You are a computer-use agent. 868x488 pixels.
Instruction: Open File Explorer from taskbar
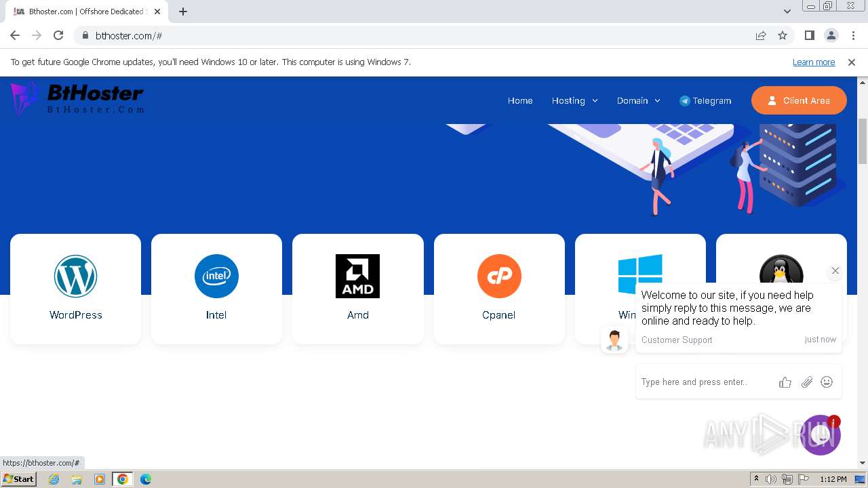coord(77,479)
